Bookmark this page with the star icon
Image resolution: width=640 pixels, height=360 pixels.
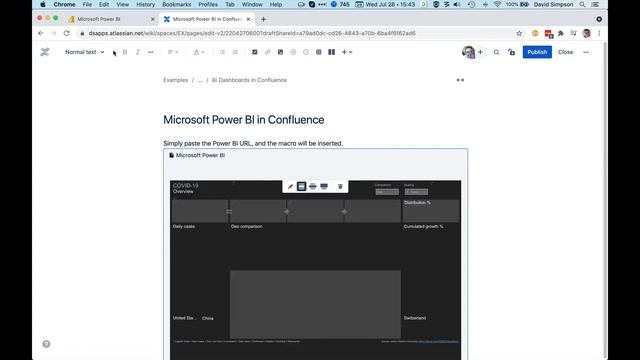click(519, 33)
